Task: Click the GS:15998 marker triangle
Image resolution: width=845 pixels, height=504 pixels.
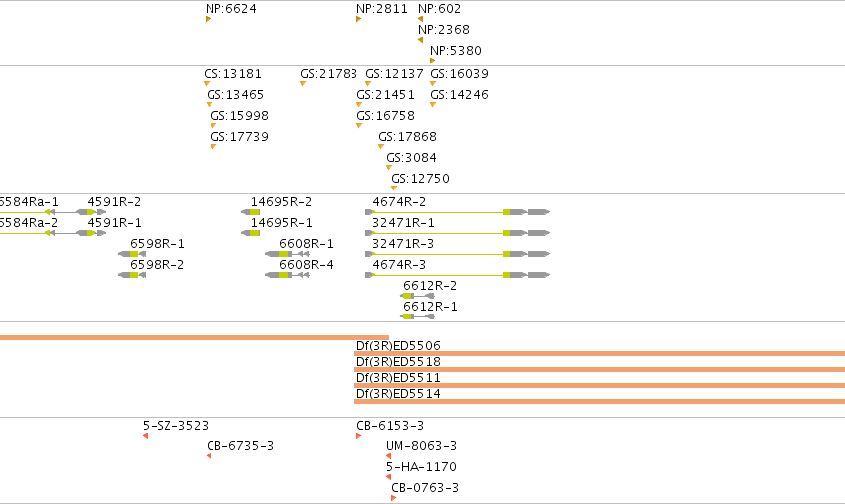Action: pos(213,126)
